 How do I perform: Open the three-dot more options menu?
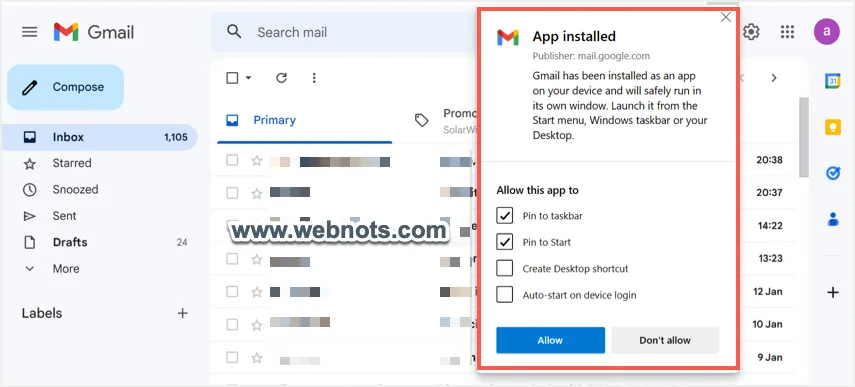click(314, 78)
